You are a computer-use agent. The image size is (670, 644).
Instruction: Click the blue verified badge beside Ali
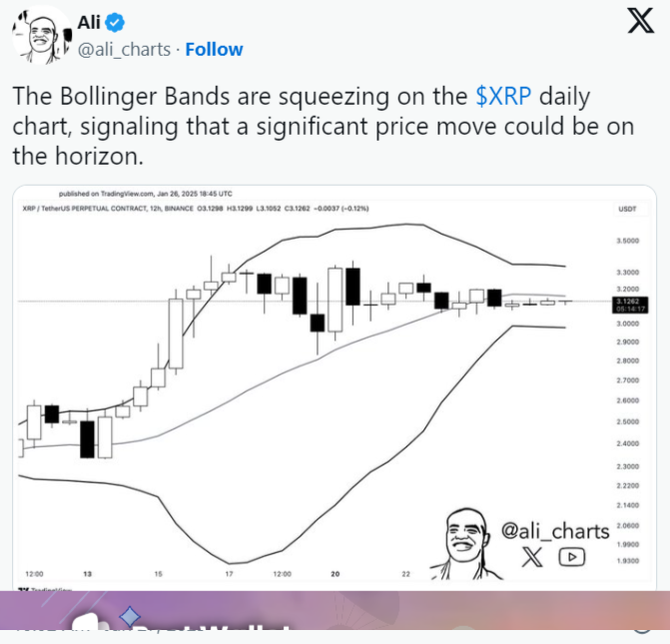click(116, 23)
